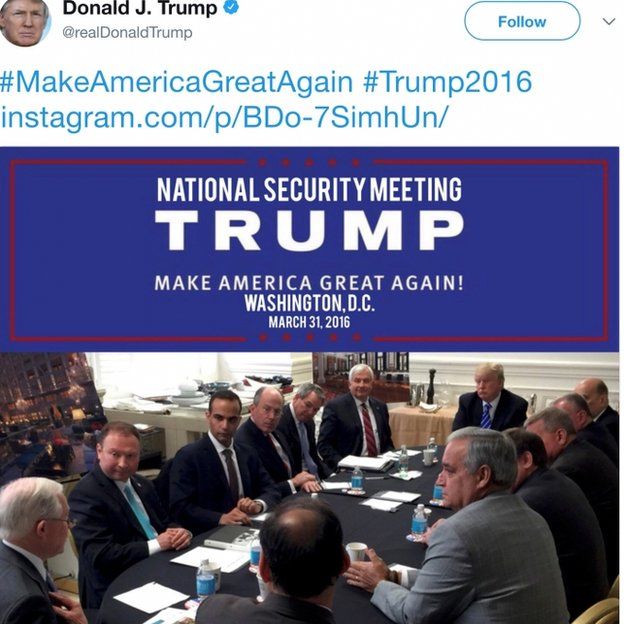Screen dimensions: 624x624
Task: Open the blue campaign banner image
Action: pyautogui.click(x=310, y=250)
